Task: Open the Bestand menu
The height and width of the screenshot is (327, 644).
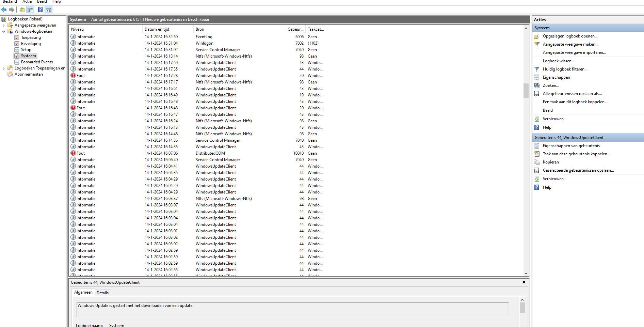Action: point(10,2)
